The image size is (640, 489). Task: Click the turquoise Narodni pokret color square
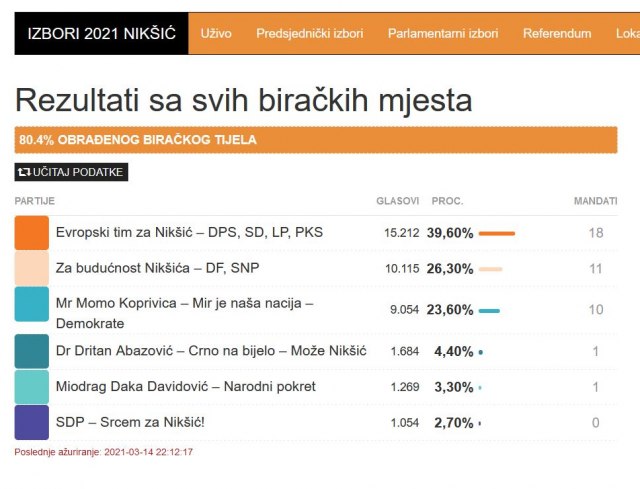(x=31, y=387)
